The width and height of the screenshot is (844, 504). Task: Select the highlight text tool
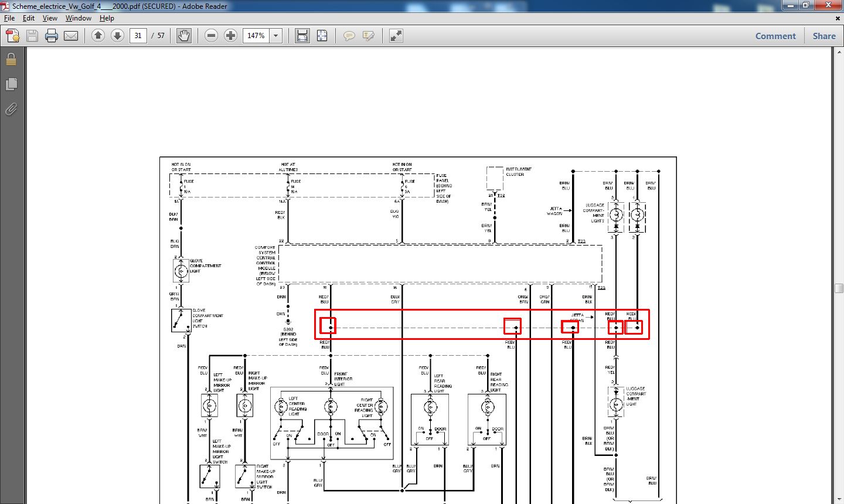pos(369,36)
